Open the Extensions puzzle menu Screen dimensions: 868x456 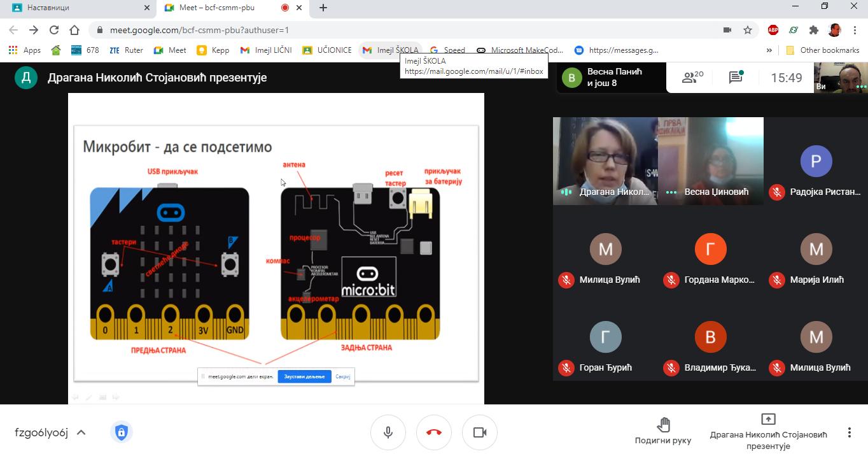(814, 30)
